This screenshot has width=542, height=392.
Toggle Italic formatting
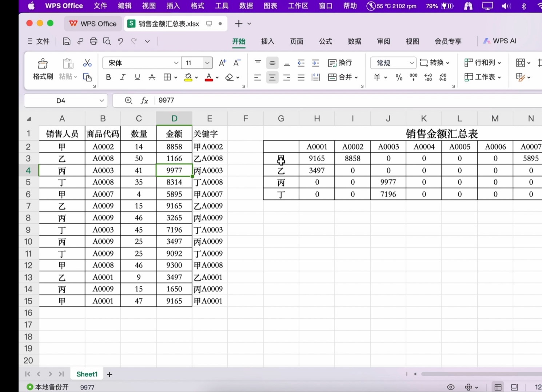click(123, 77)
